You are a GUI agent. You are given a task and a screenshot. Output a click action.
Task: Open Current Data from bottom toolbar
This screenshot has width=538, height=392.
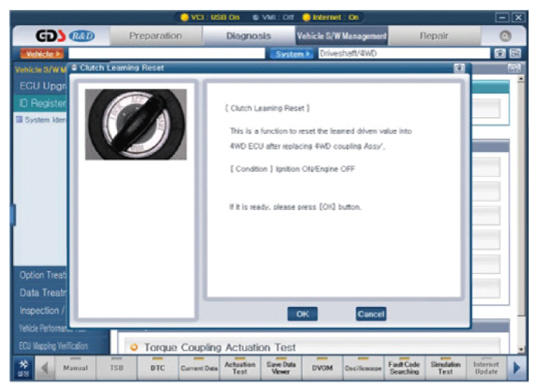point(199,368)
